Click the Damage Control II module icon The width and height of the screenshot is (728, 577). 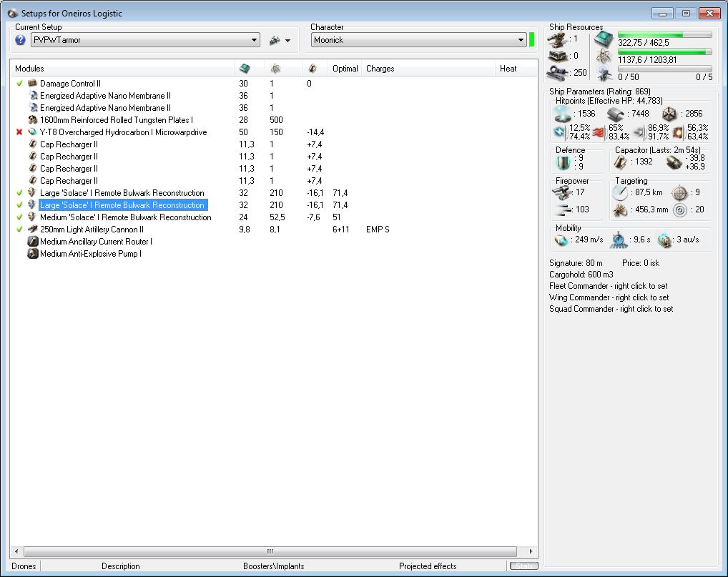click(32, 83)
